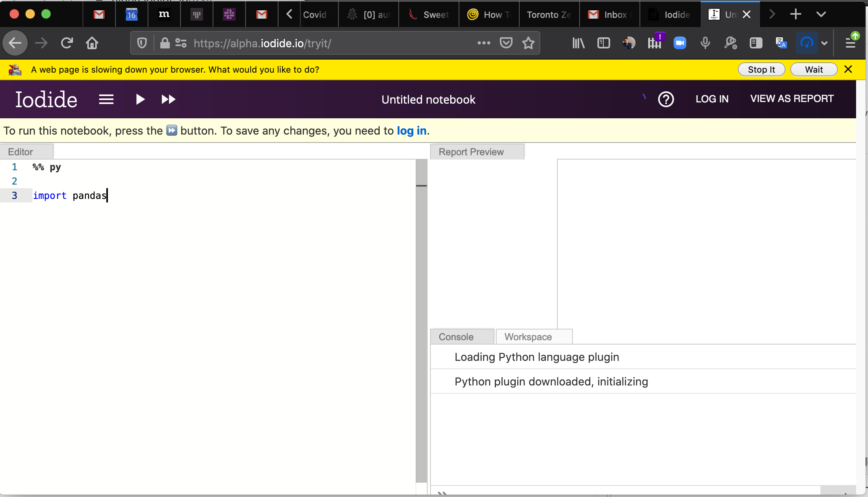
Task: Run the current Iodide chunk with the play icon
Action: tap(140, 99)
